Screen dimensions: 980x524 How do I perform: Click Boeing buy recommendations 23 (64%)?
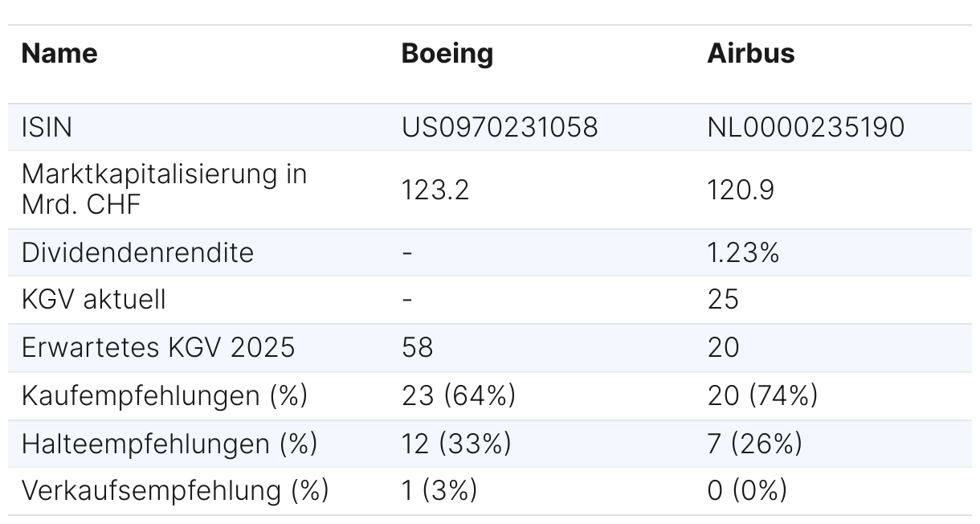pos(458,395)
